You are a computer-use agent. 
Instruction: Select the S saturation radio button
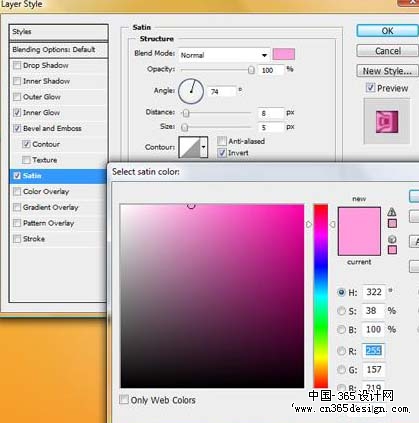(x=341, y=311)
